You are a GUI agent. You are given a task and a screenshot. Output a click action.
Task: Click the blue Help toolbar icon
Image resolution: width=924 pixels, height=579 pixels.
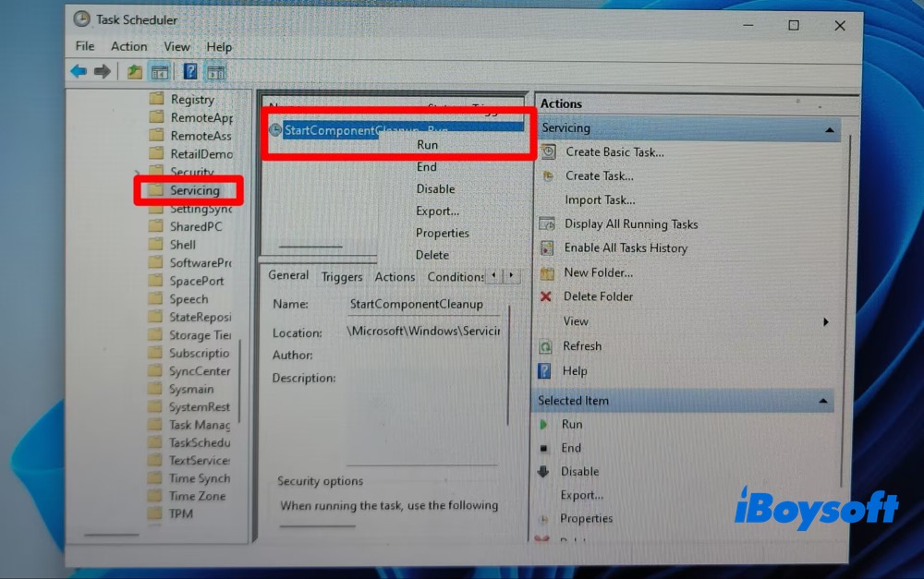pos(189,72)
